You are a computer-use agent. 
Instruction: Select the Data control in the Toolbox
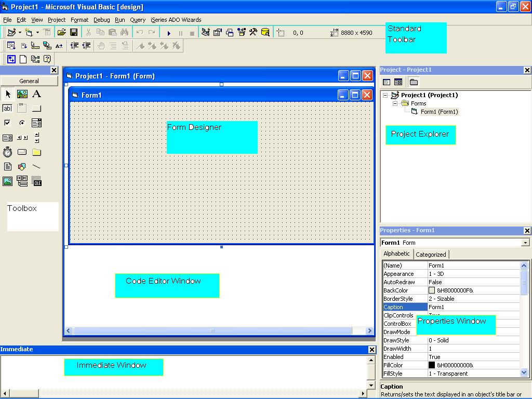click(22, 181)
